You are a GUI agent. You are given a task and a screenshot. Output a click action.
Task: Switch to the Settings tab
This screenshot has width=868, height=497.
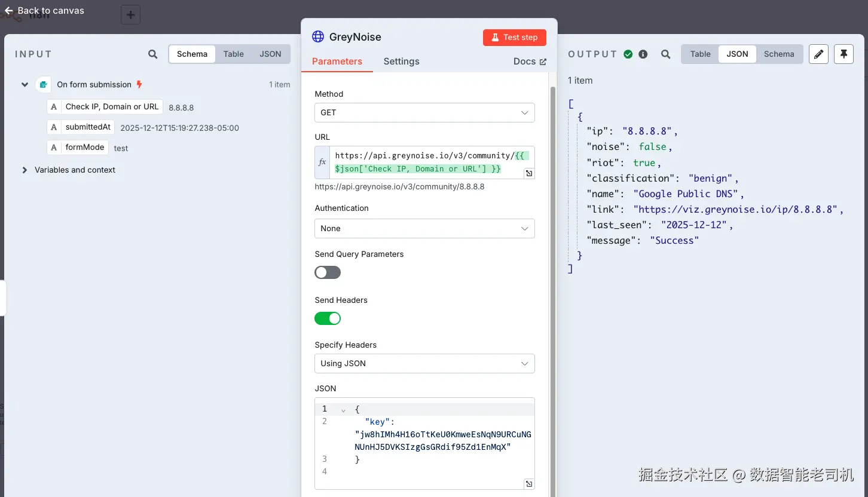[401, 62]
